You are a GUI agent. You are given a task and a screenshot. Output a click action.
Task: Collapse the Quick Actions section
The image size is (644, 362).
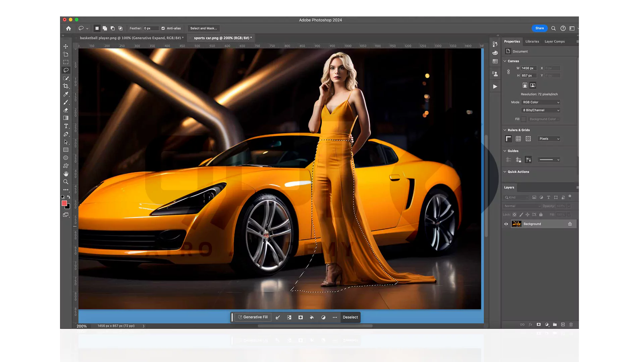pos(505,172)
